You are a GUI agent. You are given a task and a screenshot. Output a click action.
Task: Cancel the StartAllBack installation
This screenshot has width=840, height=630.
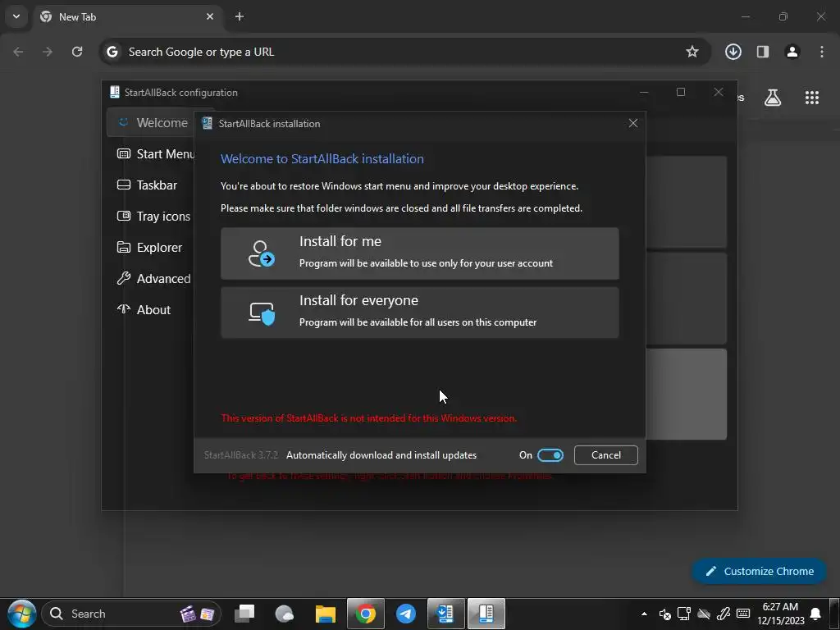[x=606, y=454]
